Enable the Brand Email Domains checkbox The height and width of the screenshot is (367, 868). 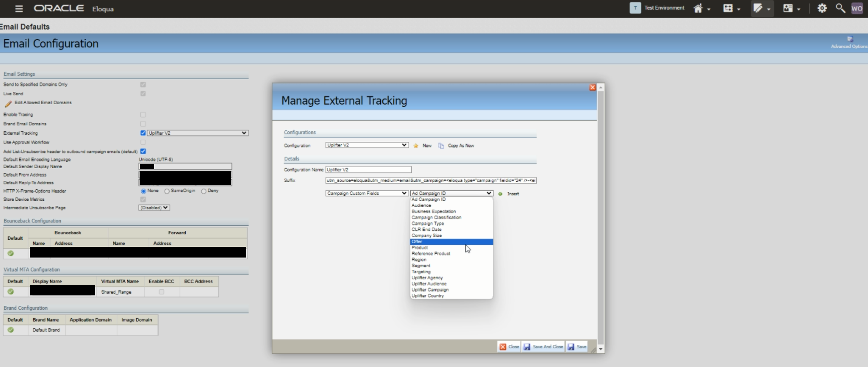143,123
